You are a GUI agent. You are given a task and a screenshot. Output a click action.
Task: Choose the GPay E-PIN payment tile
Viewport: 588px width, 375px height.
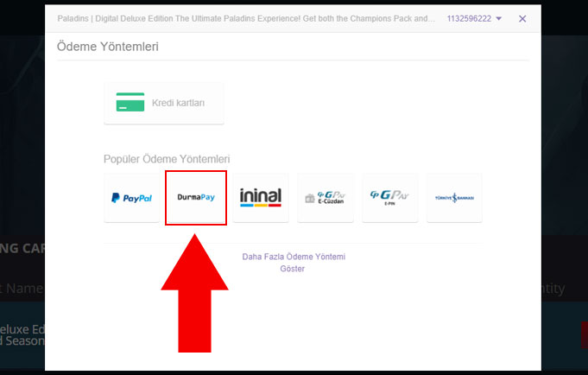(x=389, y=198)
